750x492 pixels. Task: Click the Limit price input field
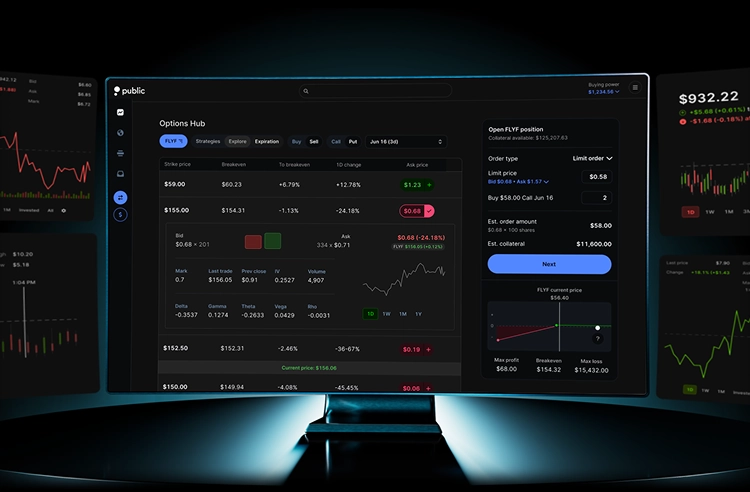598,177
